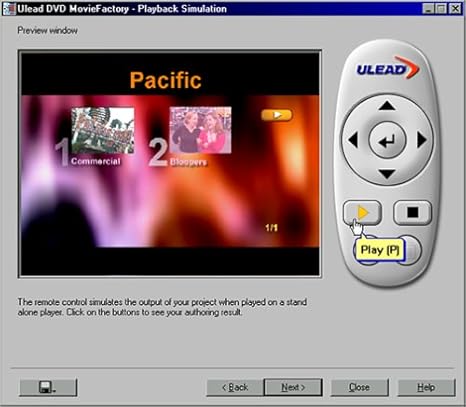Minimize the Playback Simulation window
Screen dimensions: 466x407
(428, 9)
